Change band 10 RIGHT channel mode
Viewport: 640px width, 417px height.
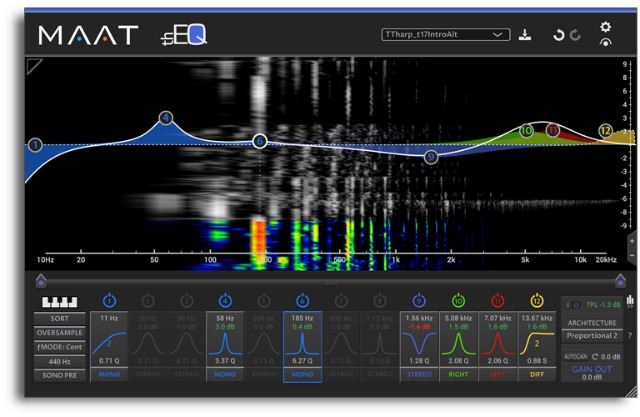pyautogui.click(x=458, y=374)
